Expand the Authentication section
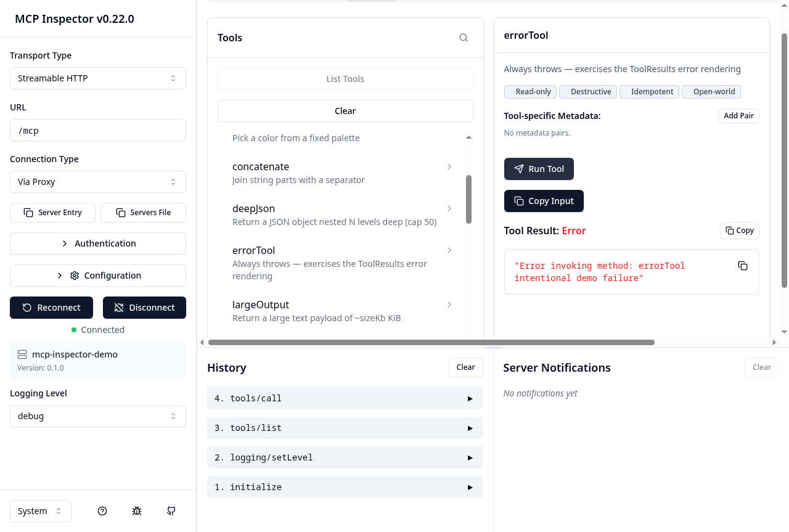Screen dimensions: 789x532 click(98, 243)
